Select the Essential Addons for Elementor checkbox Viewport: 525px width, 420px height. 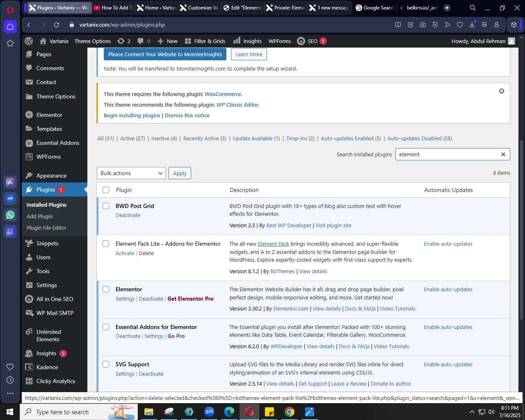(106, 327)
